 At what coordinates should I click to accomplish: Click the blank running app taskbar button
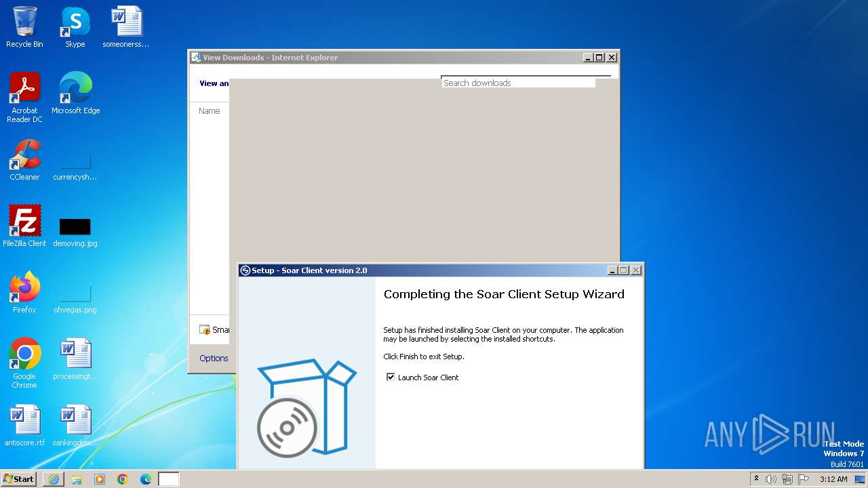tap(169, 479)
